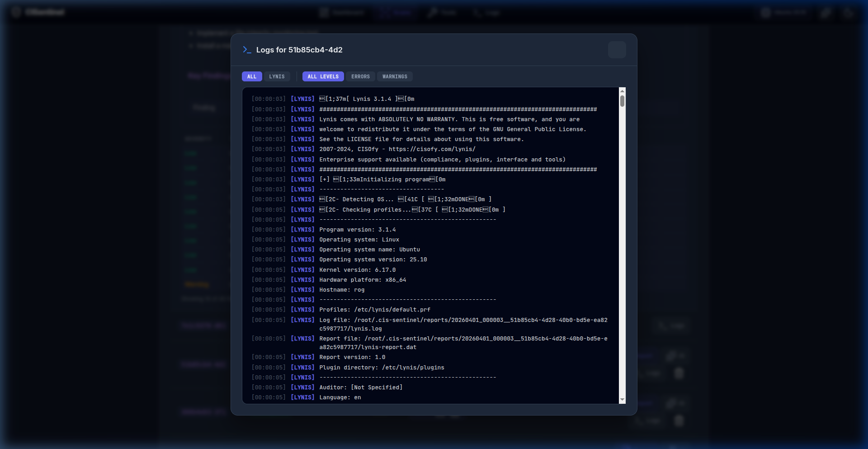Click the 'Checking profiles...' log line

tap(431, 210)
